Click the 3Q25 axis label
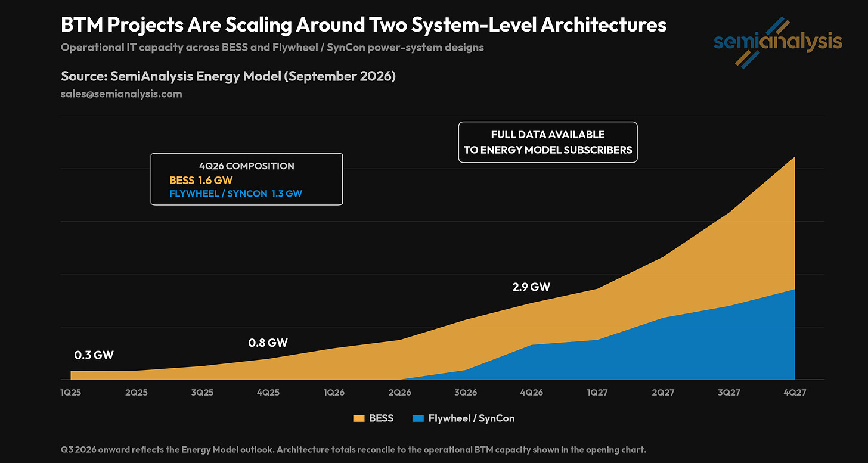Image resolution: width=868 pixels, height=463 pixels. 202,393
